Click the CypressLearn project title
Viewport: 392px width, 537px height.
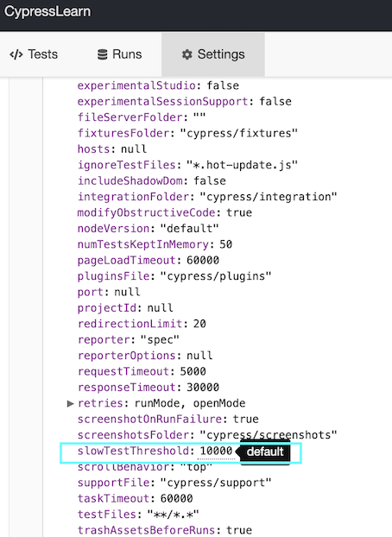(x=47, y=11)
